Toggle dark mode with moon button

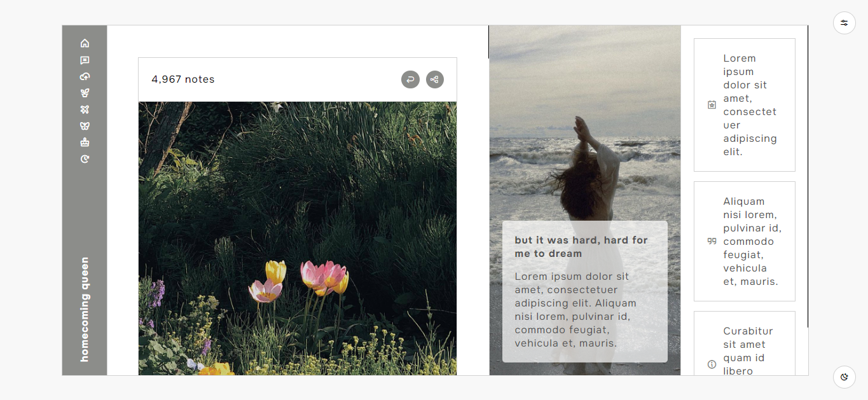tap(844, 377)
